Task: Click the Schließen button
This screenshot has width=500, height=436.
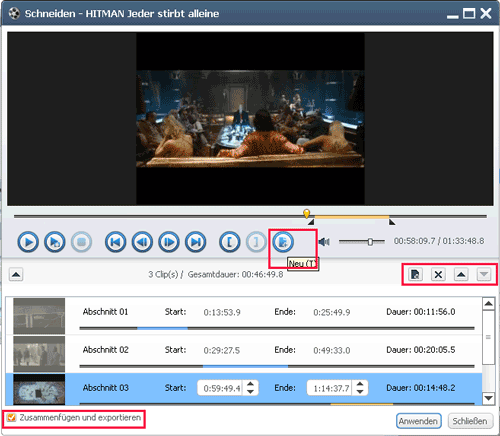Action: coord(470,421)
